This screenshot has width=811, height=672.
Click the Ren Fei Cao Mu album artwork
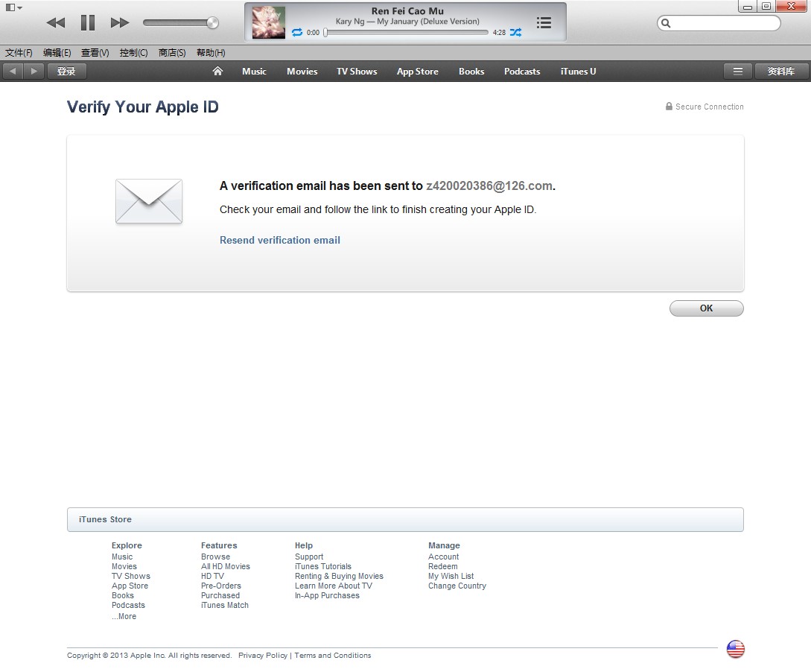tap(268, 22)
